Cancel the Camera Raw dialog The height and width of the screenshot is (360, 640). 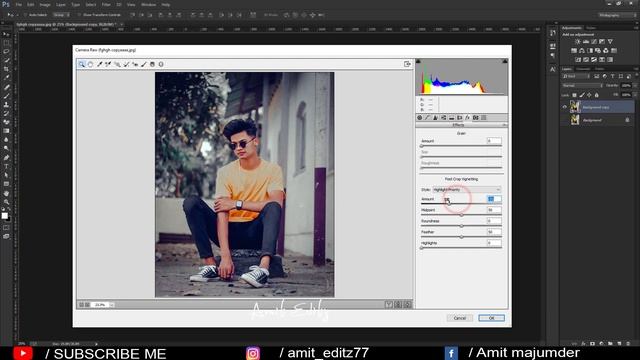[460, 318]
